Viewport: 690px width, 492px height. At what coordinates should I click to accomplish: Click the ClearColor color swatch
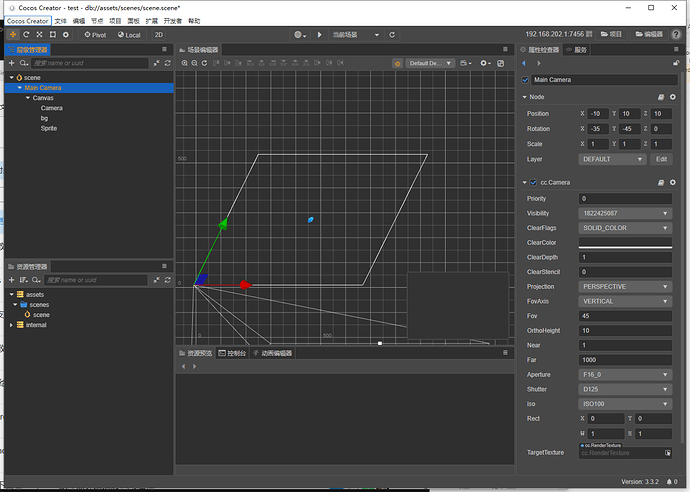click(625, 243)
